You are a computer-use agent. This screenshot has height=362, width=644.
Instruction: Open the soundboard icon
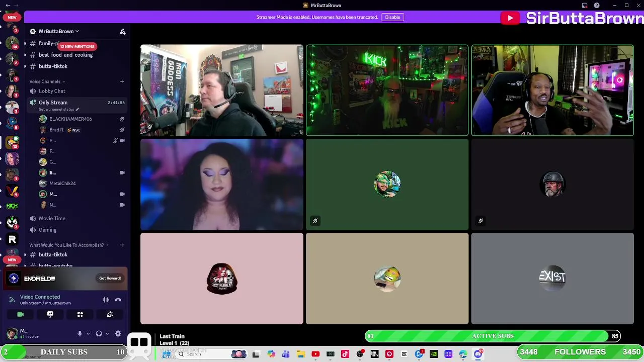(110, 314)
